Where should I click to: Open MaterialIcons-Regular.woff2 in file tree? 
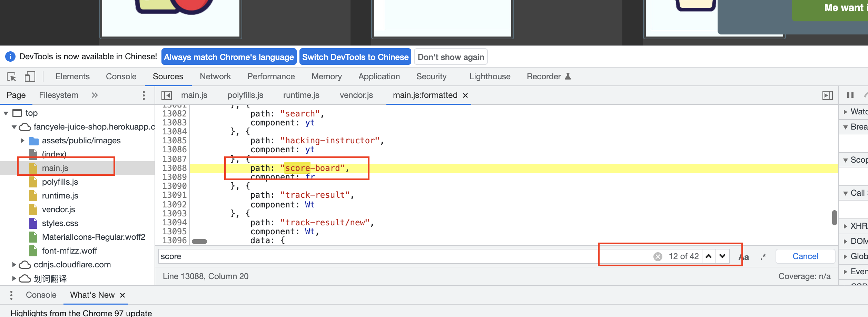click(93, 237)
